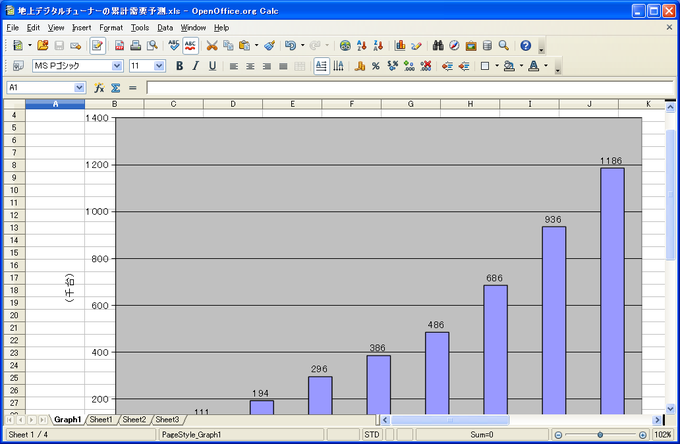Click the Paste icon
The height and width of the screenshot is (444, 680).
(245, 45)
